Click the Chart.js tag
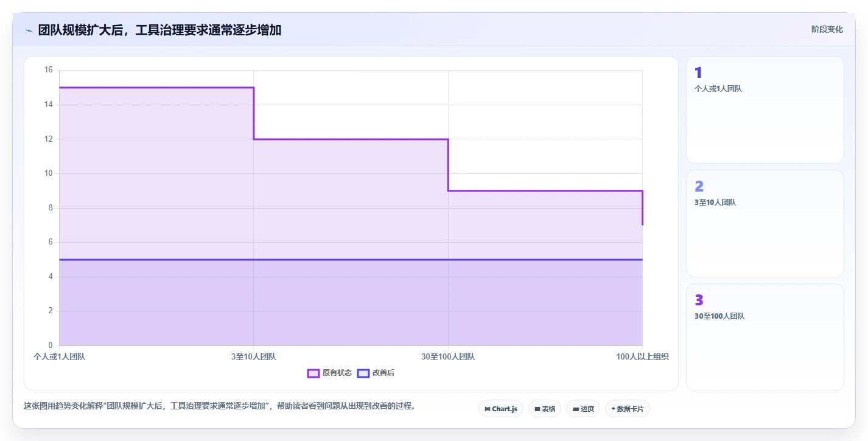 click(501, 409)
